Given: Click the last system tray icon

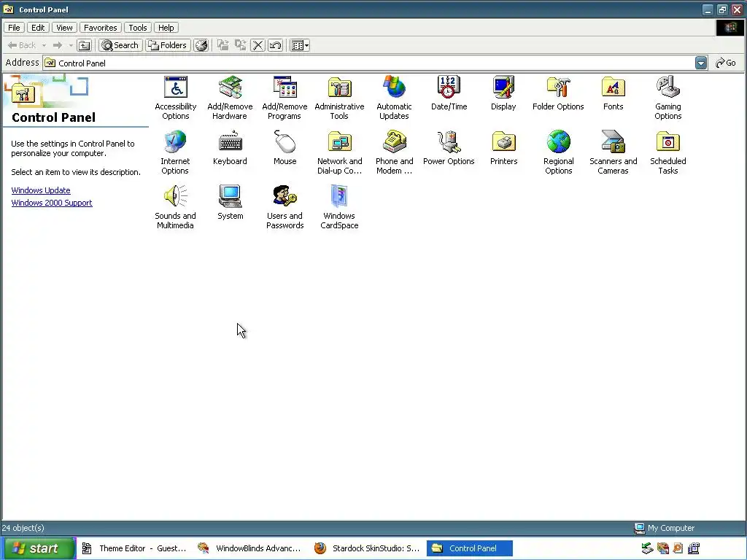Looking at the screenshot, I should point(694,548).
